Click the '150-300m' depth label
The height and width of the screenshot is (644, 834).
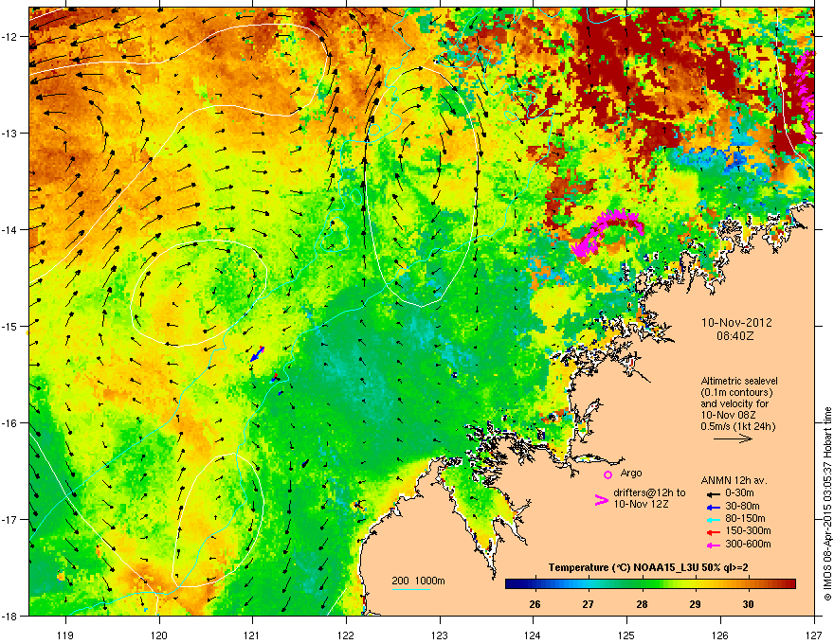[x=748, y=531]
